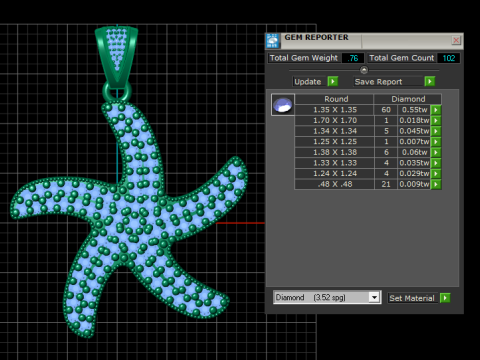Select the 1.33 X 1.33 size cell

(x=334, y=163)
